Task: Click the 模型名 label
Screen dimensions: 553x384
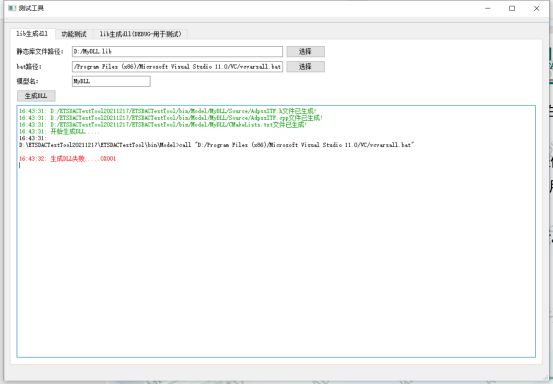Action: pos(28,81)
